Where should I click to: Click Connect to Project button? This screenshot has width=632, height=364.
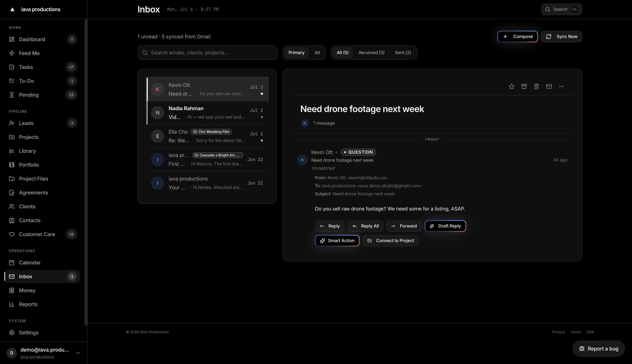click(390, 240)
